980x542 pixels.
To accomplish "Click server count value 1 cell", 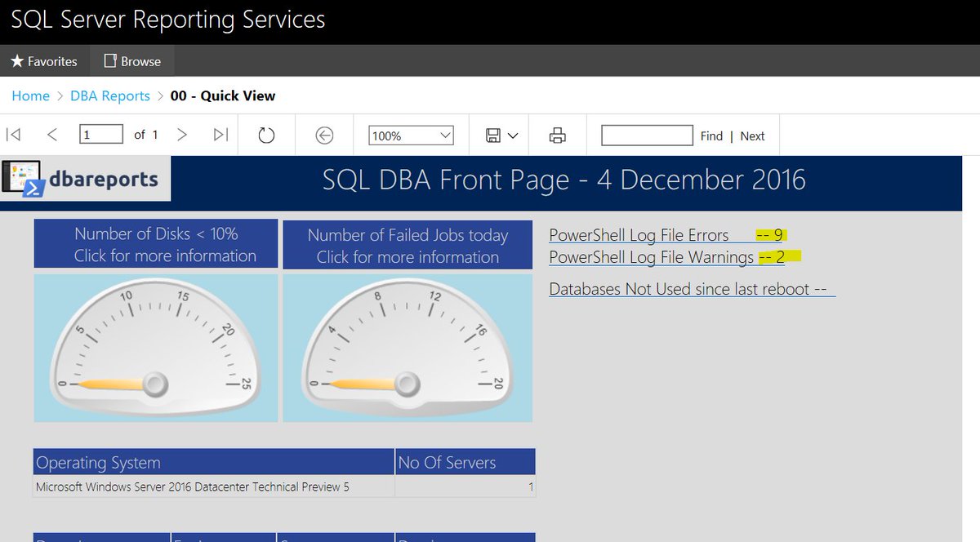I will pos(465,486).
